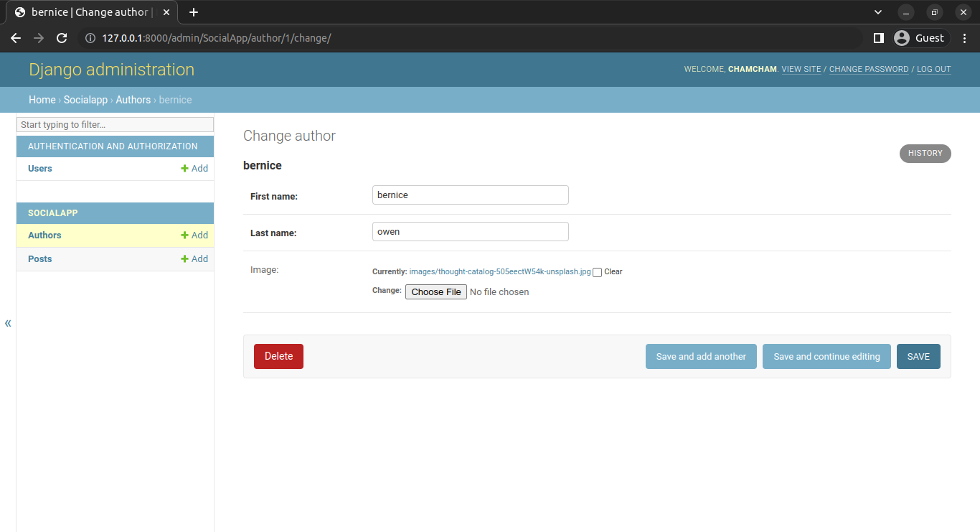This screenshot has height=532, width=980.
Task: Open Authors in the sidebar
Action: 44,235
